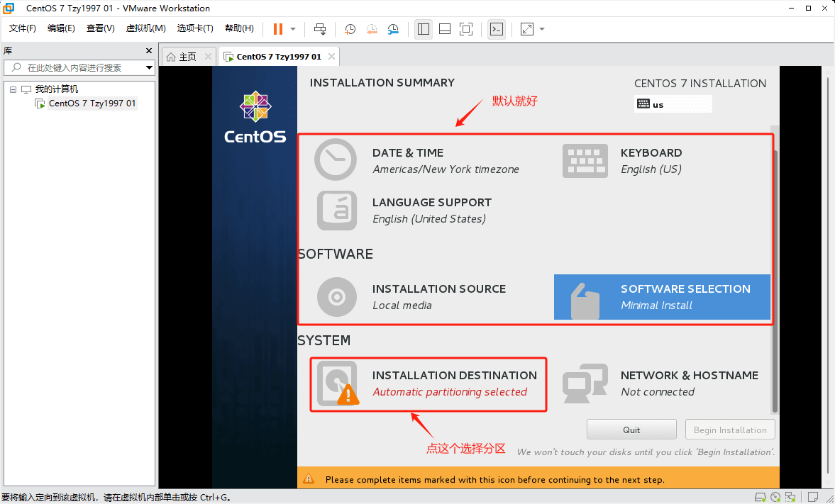Open the 文件(F) menu
This screenshot has width=835, height=504.
tap(23, 28)
